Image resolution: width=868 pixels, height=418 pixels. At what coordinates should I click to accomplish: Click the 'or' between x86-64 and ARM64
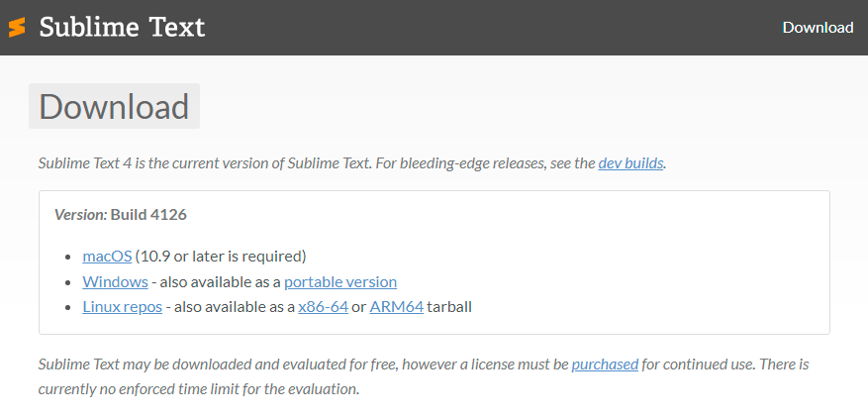tap(359, 306)
